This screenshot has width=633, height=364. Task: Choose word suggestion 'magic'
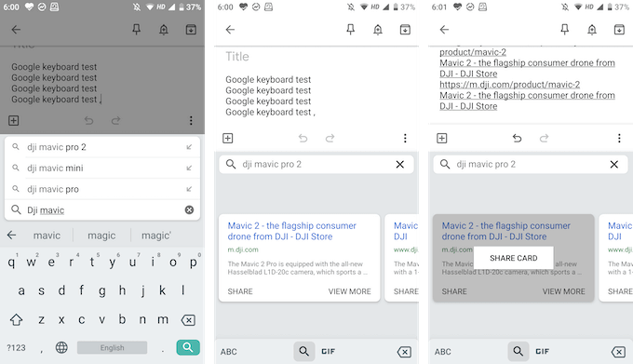(x=101, y=236)
